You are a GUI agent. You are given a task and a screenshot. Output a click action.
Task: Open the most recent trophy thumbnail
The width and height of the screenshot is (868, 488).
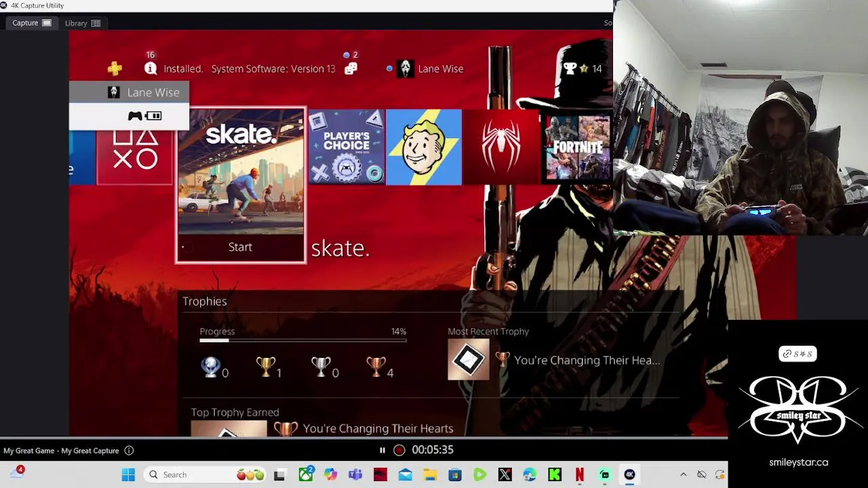point(469,360)
